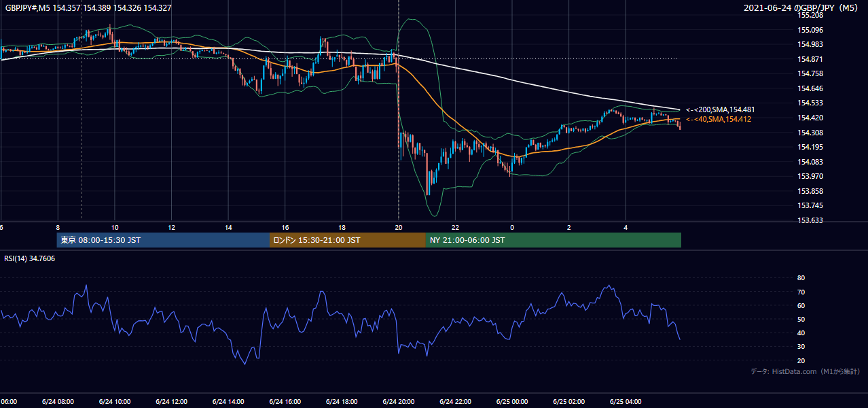
Task: Click the 40 SMA 154.412 orange label
Action: [718, 119]
